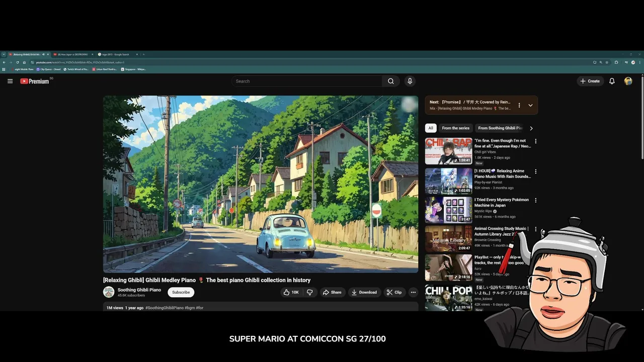Open the browser extensions puzzle icon
This screenshot has height=362, width=644.
coord(616,62)
